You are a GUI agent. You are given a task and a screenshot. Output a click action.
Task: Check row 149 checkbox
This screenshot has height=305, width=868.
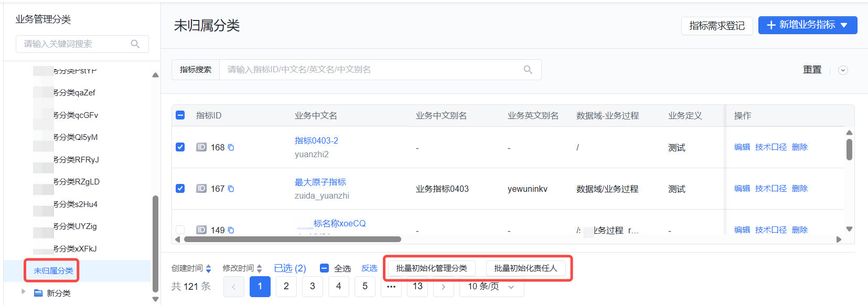(180, 230)
